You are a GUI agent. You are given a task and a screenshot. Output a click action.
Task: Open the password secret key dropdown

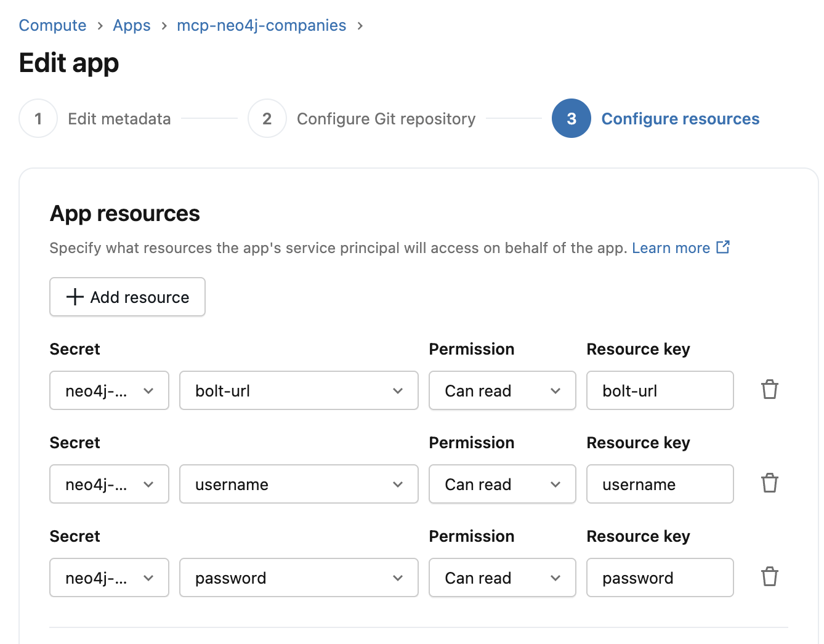pos(299,578)
